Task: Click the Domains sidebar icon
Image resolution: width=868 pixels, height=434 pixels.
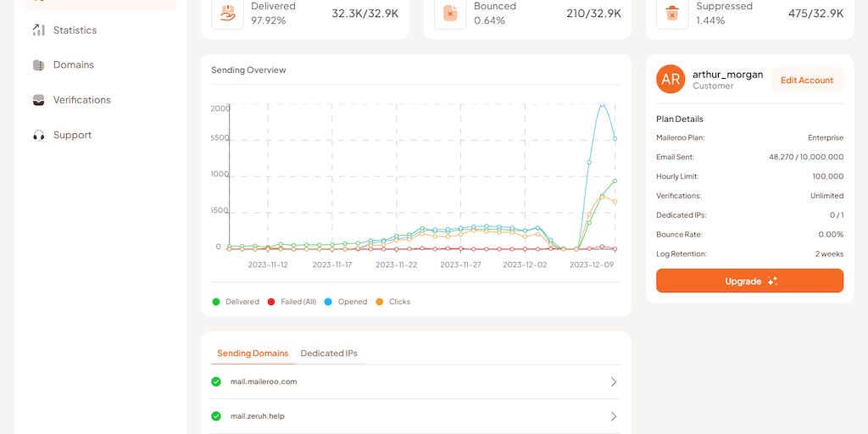Action: (x=38, y=65)
